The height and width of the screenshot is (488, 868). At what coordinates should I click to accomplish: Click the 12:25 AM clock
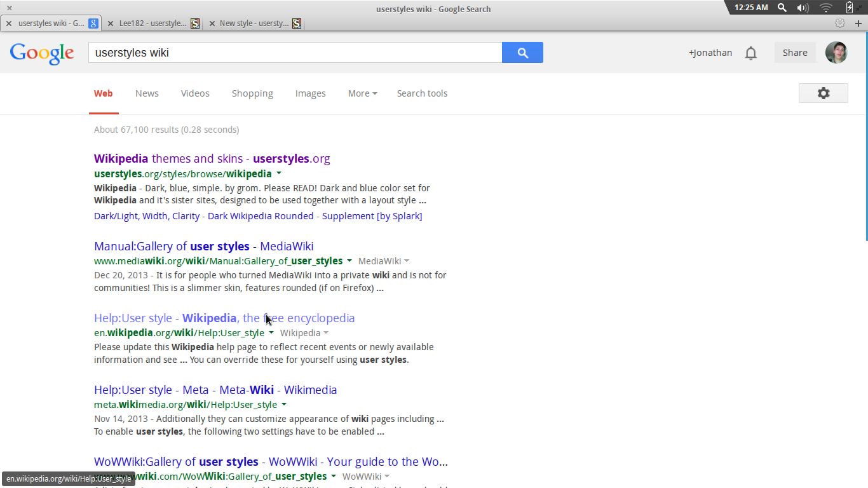click(x=751, y=8)
